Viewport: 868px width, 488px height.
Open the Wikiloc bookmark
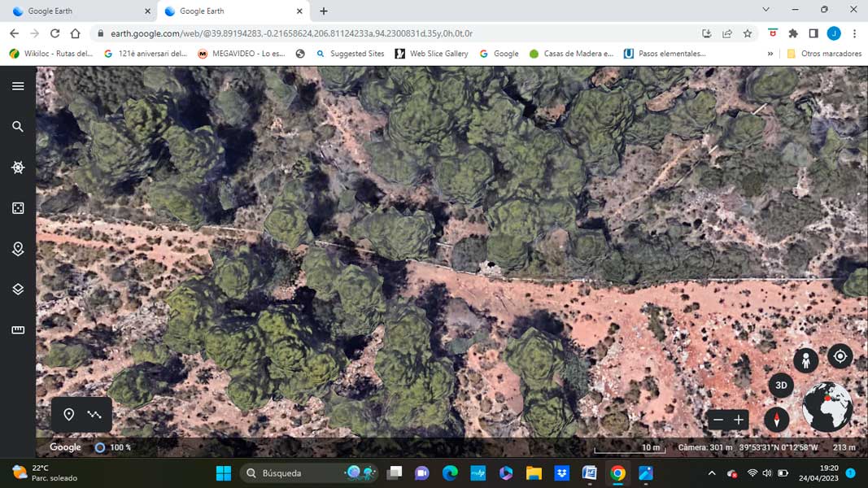[50, 54]
